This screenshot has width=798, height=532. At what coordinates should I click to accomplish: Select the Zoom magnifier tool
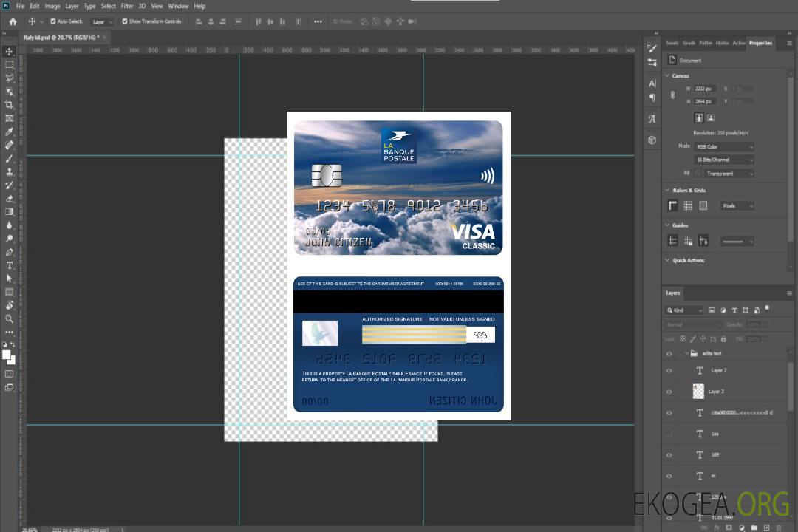[x=9, y=318]
